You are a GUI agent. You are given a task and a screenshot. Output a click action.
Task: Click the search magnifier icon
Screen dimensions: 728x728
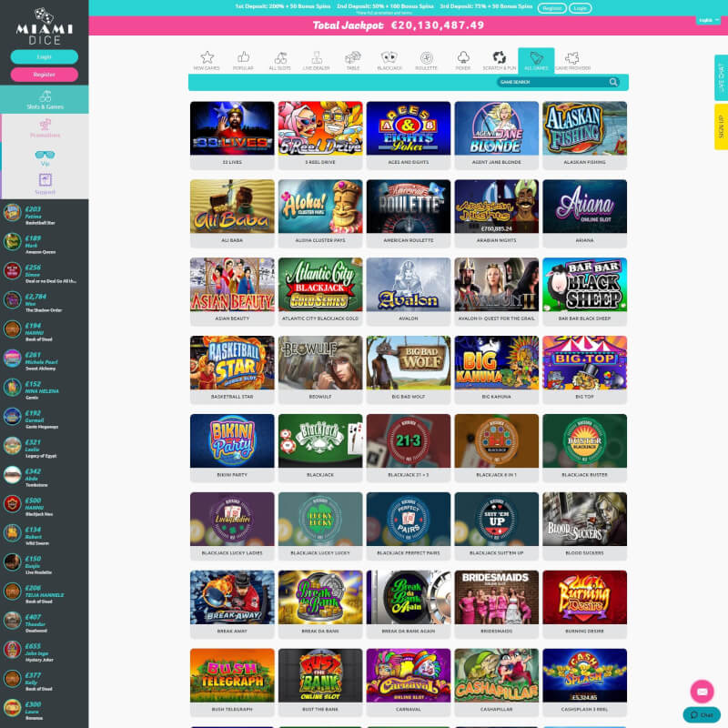[x=613, y=82]
